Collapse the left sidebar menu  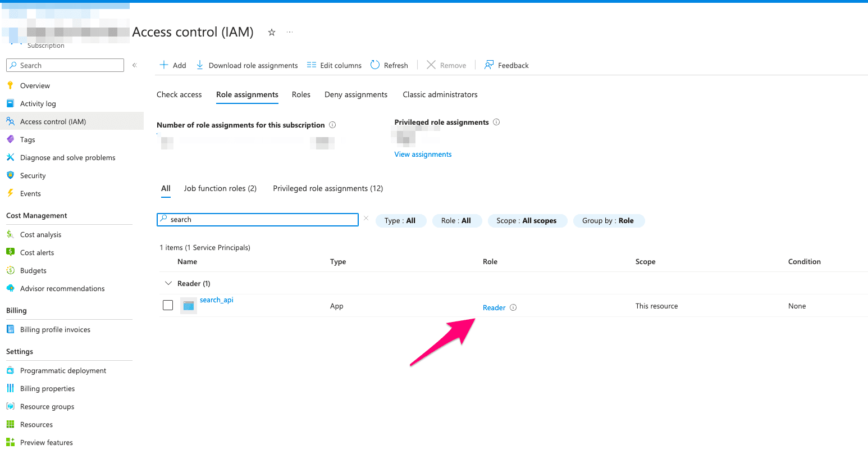click(x=135, y=65)
